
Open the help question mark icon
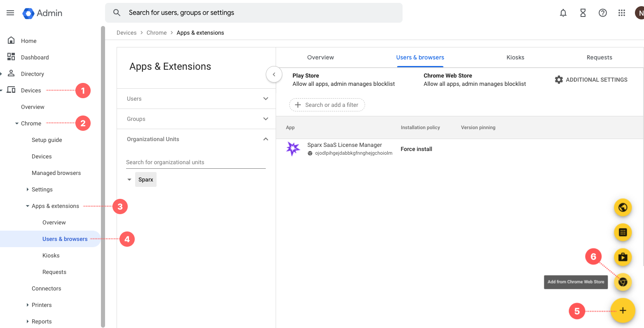pyautogui.click(x=602, y=13)
